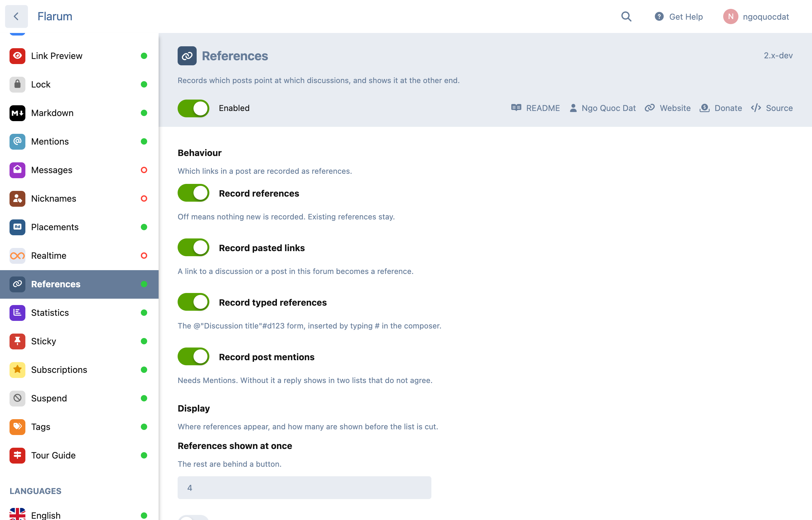Open the Donate link

coord(721,108)
